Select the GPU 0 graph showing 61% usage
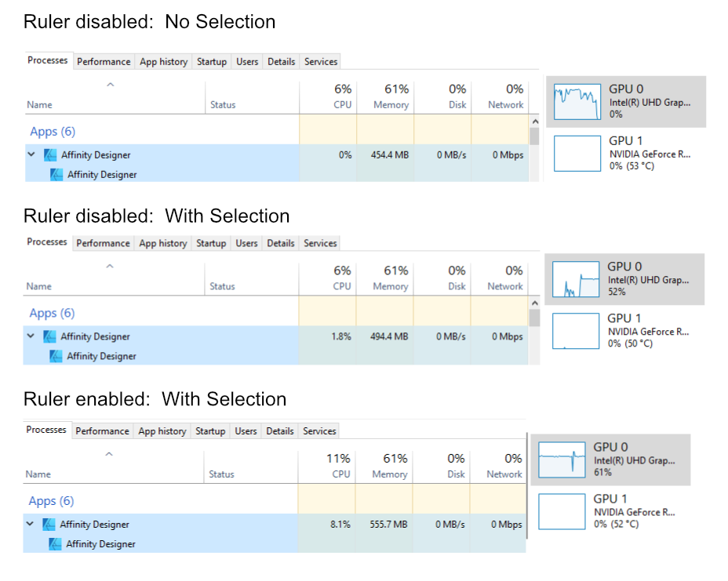The height and width of the screenshot is (581, 728). [x=562, y=460]
